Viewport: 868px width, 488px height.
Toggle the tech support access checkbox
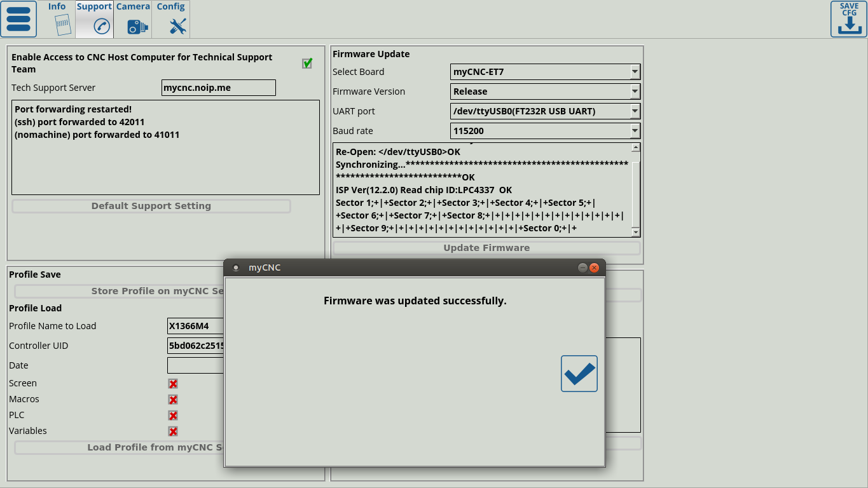point(307,63)
